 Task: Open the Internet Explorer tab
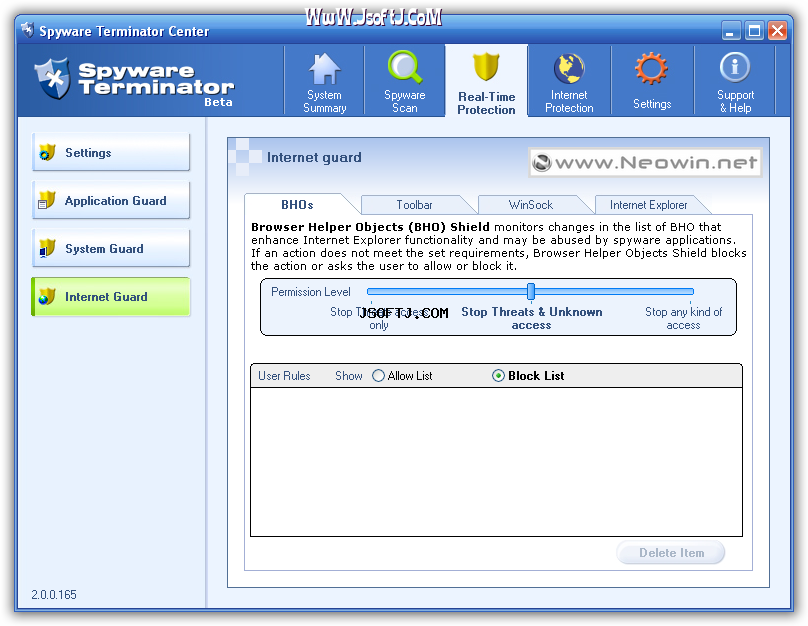tap(648, 205)
